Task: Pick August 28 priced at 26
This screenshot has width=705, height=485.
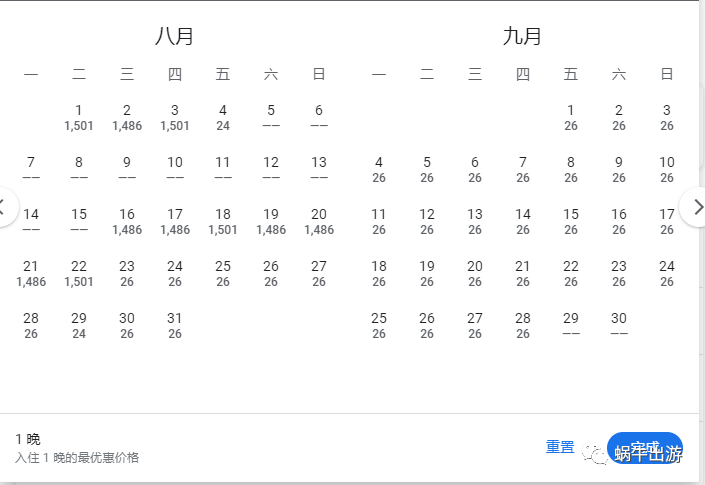Action: point(31,326)
